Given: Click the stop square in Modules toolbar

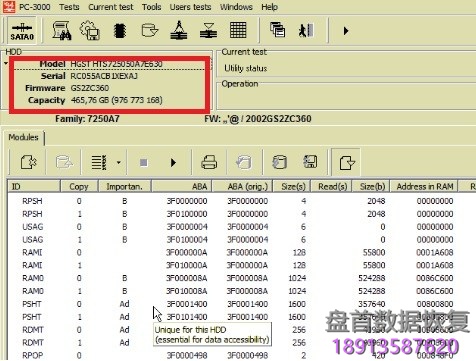Looking at the screenshot, I should point(144,163).
